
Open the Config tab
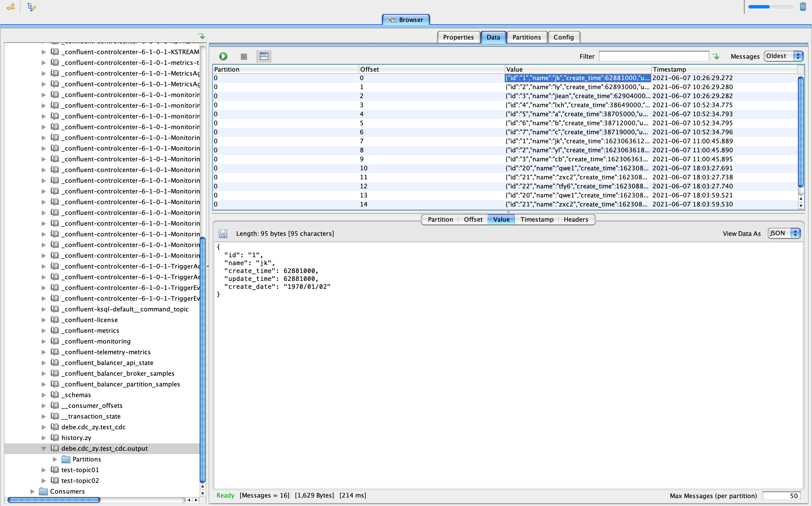pos(564,37)
